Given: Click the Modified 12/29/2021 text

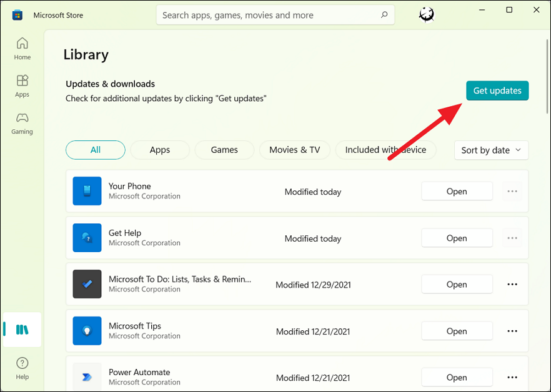Looking at the screenshot, I should coord(313,285).
